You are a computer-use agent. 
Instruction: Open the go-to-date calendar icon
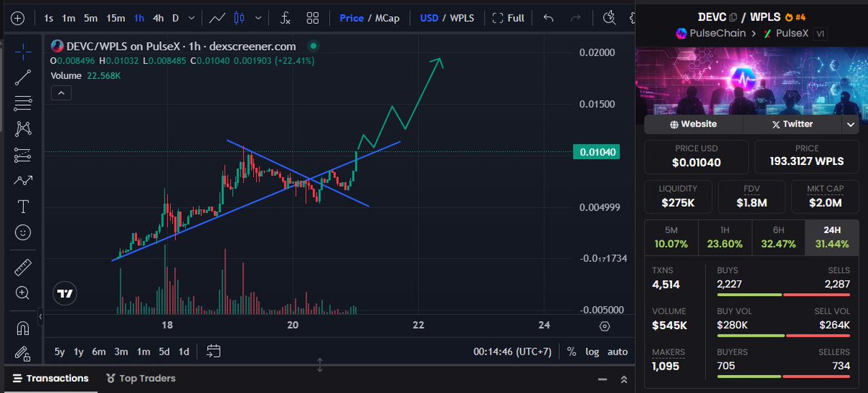click(213, 352)
